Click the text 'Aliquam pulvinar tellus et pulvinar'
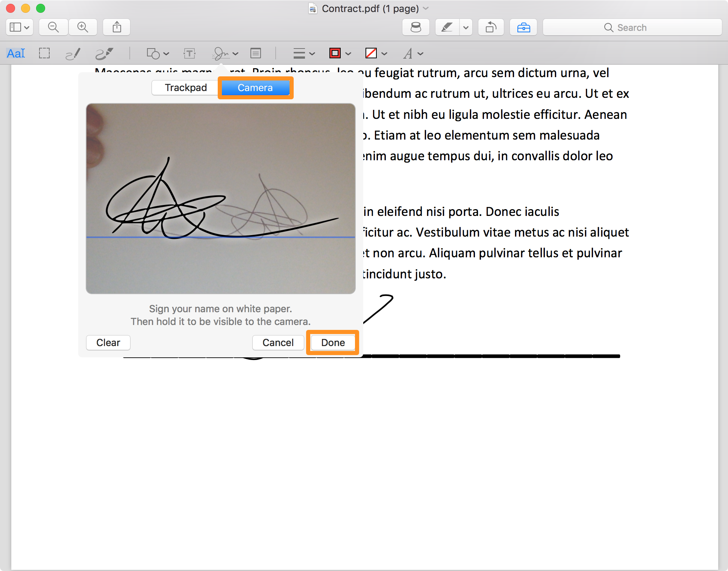The height and width of the screenshot is (571, 728). (525, 253)
